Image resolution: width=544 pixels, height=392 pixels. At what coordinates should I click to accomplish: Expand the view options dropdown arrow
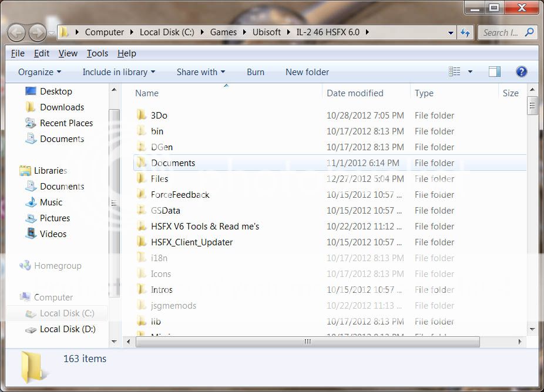point(470,72)
